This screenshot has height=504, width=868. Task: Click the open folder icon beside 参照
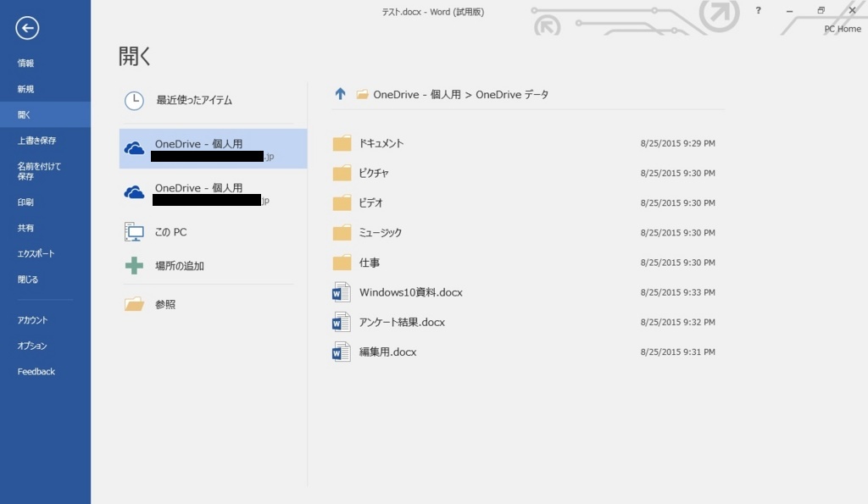pos(134,304)
